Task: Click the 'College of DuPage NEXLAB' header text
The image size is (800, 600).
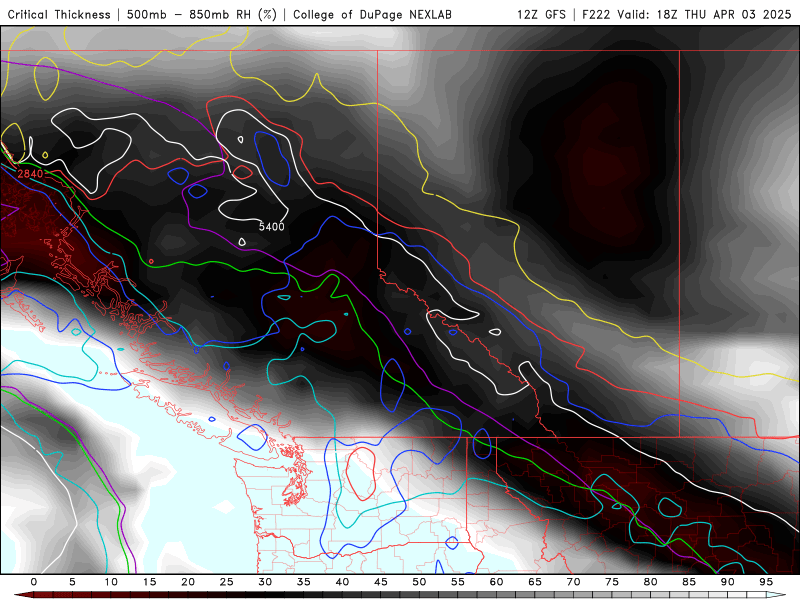Action: (372, 15)
